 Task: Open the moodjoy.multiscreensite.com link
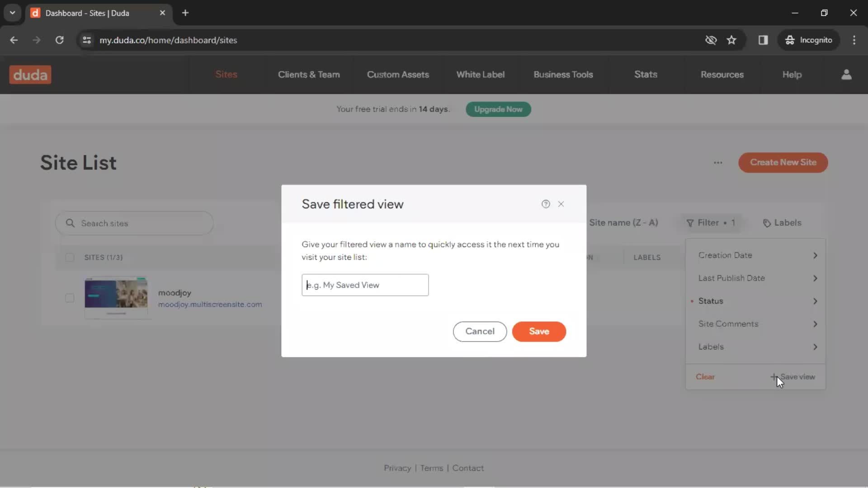pyautogui.click(x=210, y=305)
